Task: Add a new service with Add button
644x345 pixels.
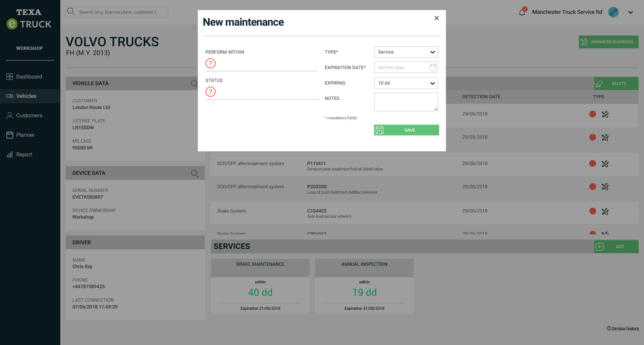Action: (x=616, y=247)
